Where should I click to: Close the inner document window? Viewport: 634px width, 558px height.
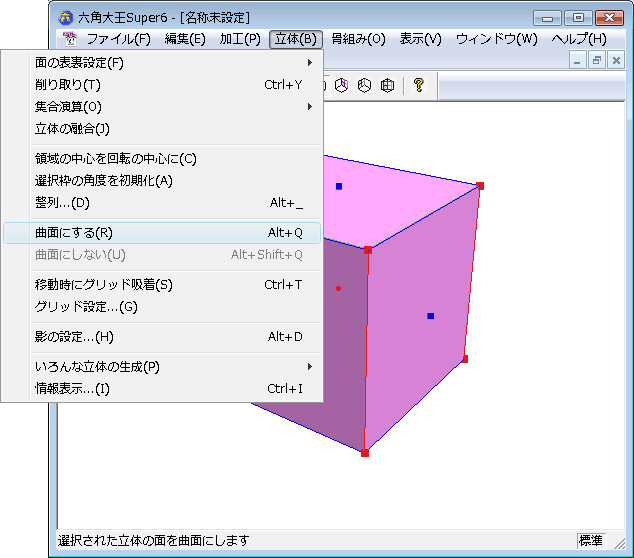pyautogui.click(x=616, y=61)
